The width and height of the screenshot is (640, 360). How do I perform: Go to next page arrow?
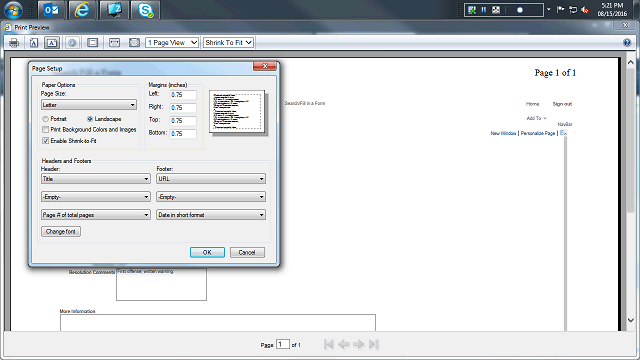pyautogui.click(x=358, y=344)
